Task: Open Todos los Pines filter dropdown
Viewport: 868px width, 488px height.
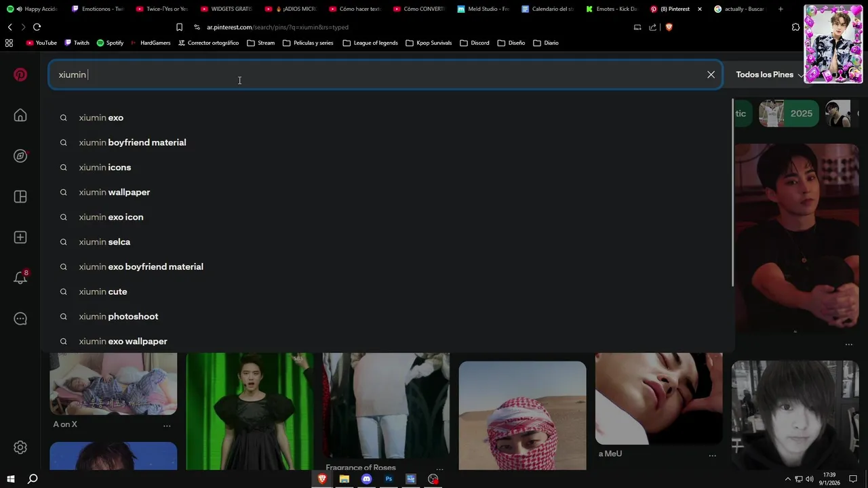Action: coord(770,75)
